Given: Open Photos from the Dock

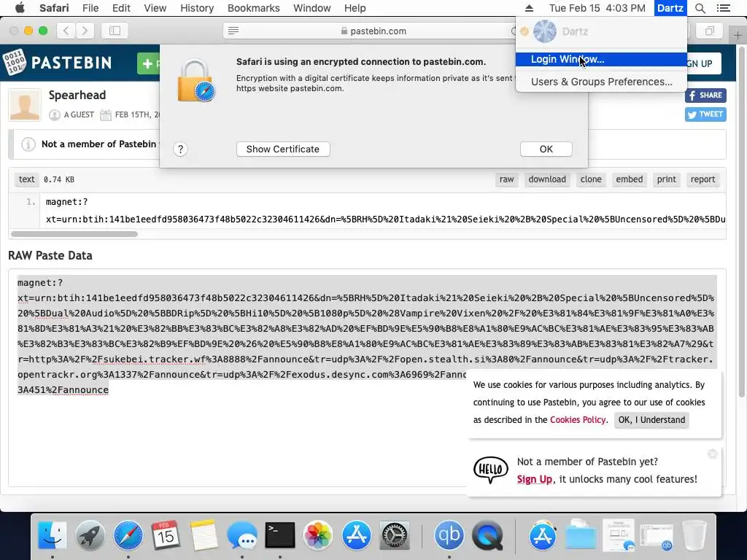Looking at the screenshot, I should (x=318, y=535).
